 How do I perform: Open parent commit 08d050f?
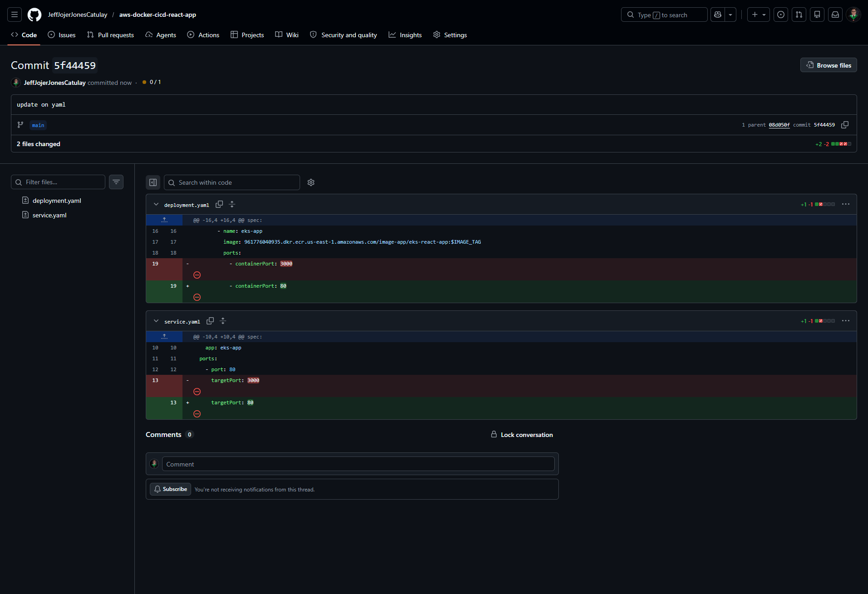779,125
